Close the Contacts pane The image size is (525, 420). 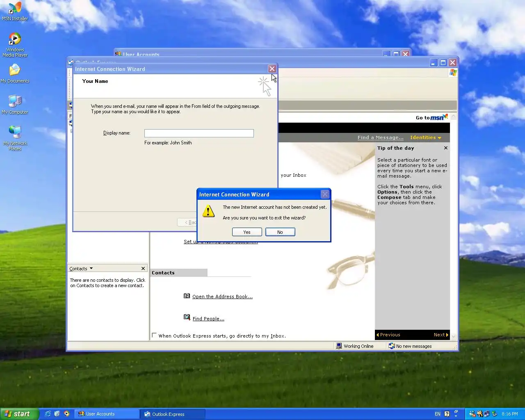click(x=143, y=268)
